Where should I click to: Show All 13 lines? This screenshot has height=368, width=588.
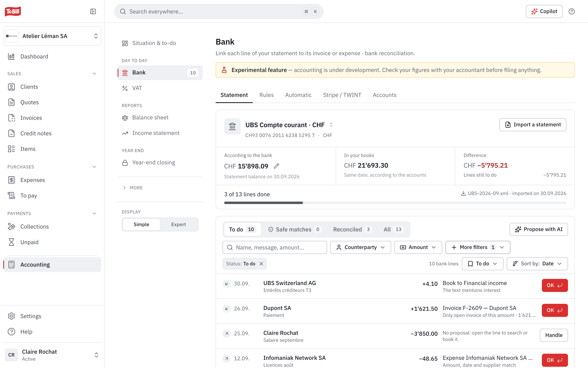click(x=394, y=229)
